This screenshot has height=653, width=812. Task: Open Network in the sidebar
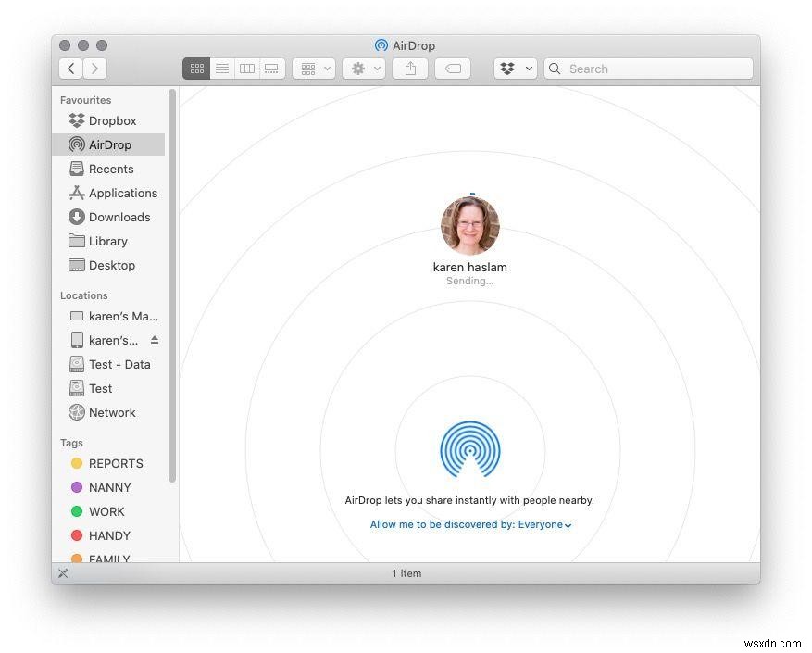108,412
